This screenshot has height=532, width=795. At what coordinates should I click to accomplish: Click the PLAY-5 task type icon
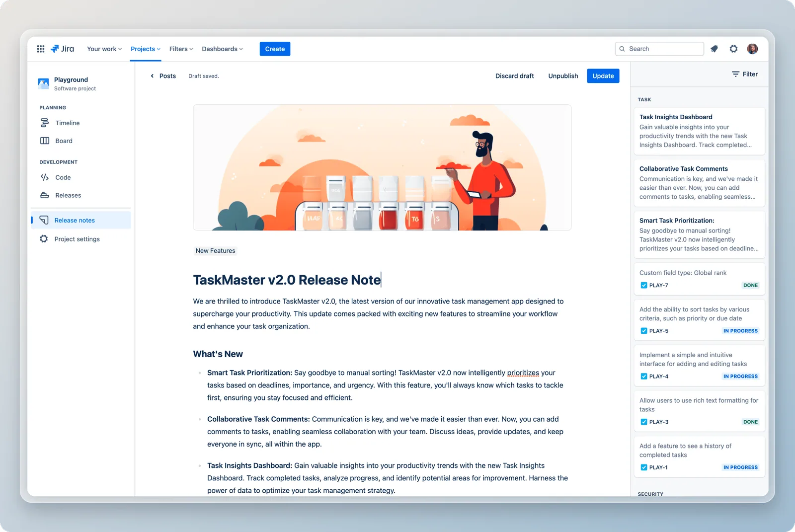coord(644,331)
